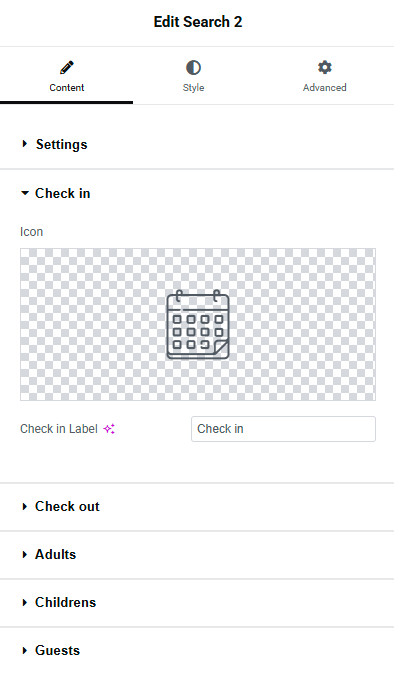Select the Content tab label
The height and width of the screenshot is (674, 394).
[x=67, y=88]
